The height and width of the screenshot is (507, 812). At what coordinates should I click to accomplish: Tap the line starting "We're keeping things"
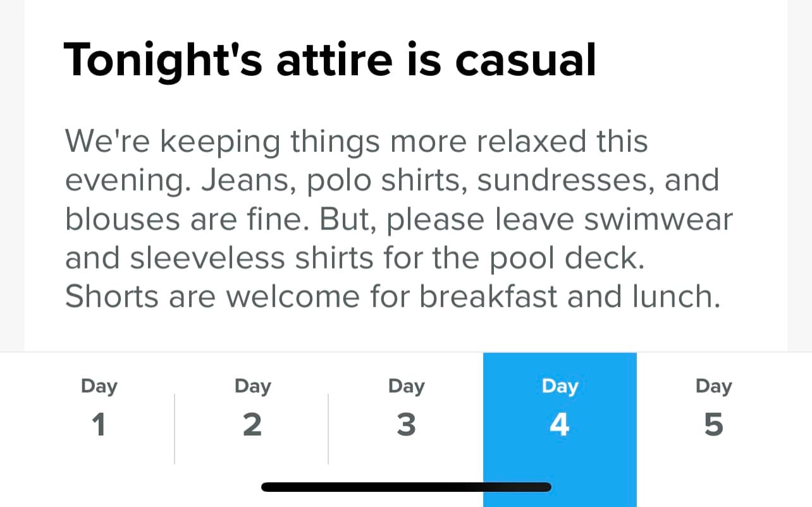[357, 141]
